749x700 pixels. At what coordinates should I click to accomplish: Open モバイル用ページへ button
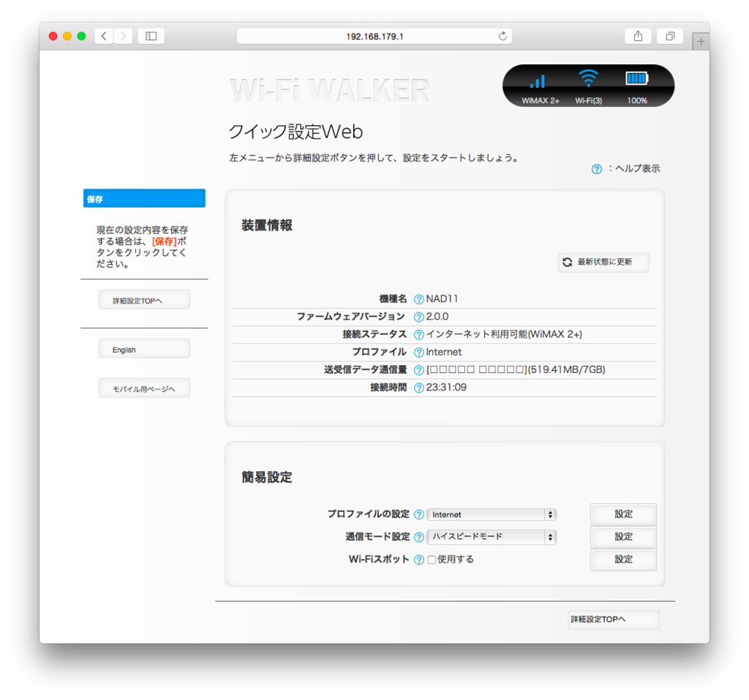[x=144, y=388]
